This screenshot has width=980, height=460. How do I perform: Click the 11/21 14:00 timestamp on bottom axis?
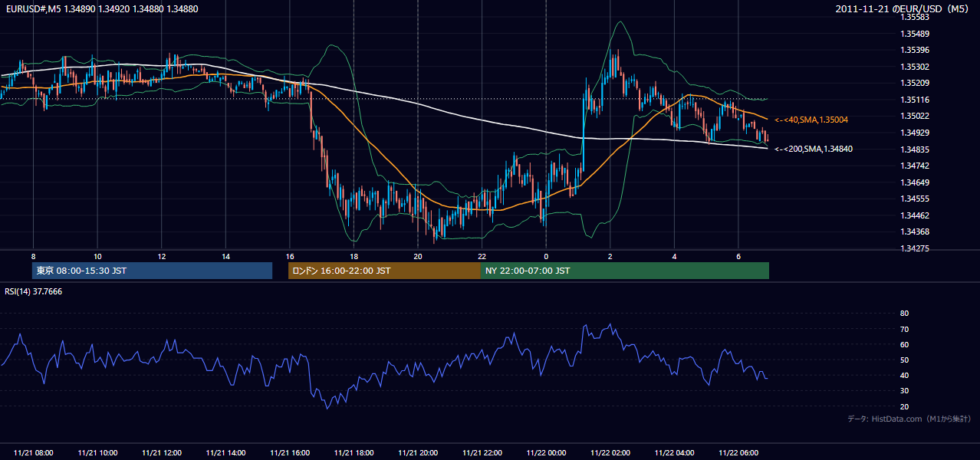pyautogui.click(x=225, y=453)
